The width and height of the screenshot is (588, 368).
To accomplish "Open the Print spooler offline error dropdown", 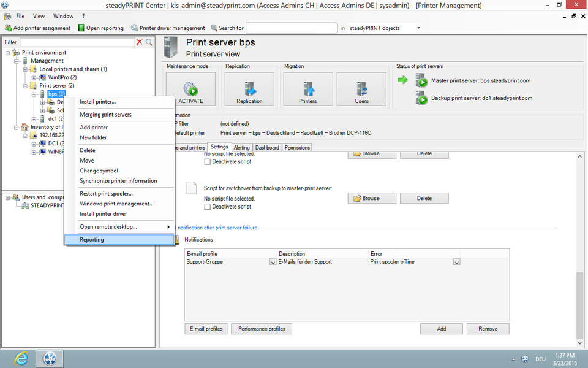I will pos(456,262).
